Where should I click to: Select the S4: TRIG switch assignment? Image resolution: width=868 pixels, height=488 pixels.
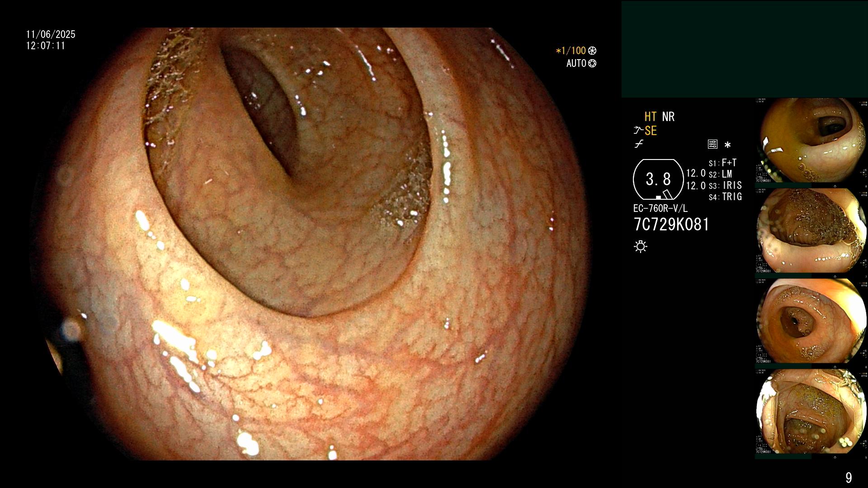point(725,197)
